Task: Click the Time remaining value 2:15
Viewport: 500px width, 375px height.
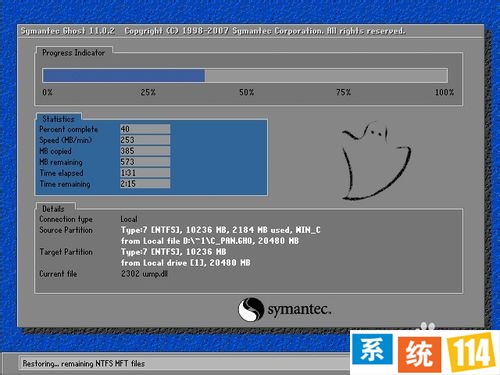Action: coord(145,184)
